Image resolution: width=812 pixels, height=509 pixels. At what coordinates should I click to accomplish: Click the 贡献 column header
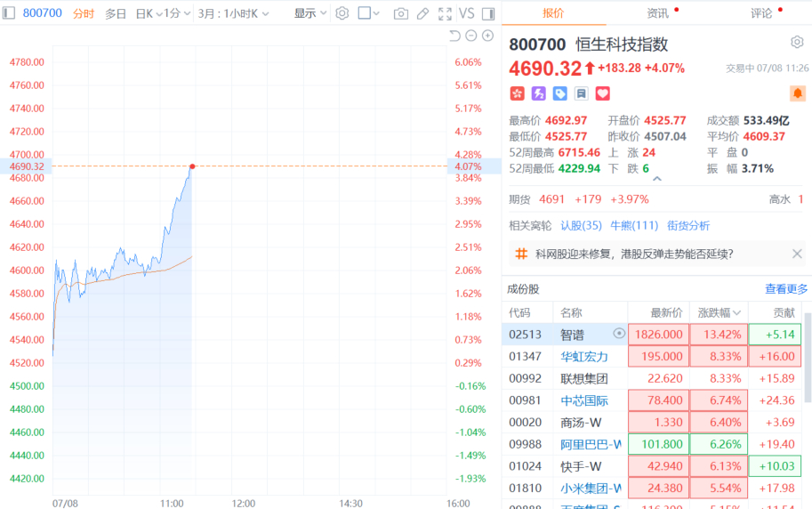pyautogui.click(x=784, y=312)
